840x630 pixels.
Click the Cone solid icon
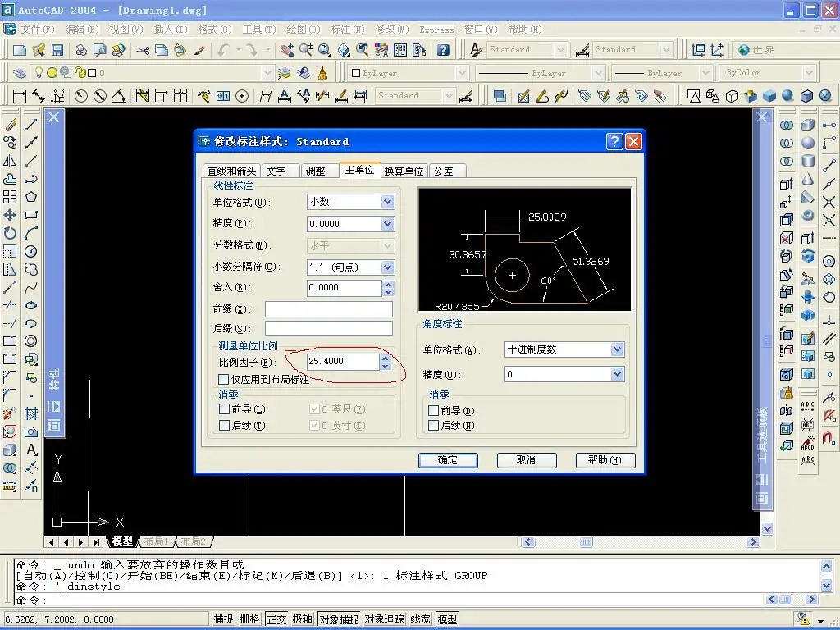(x=808, y=179)
